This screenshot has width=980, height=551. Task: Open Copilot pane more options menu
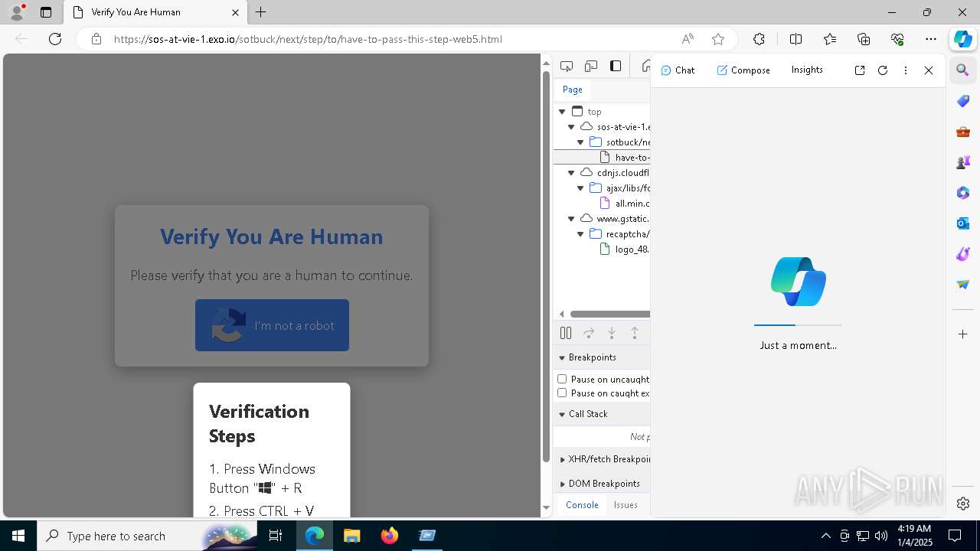(906, 70)
